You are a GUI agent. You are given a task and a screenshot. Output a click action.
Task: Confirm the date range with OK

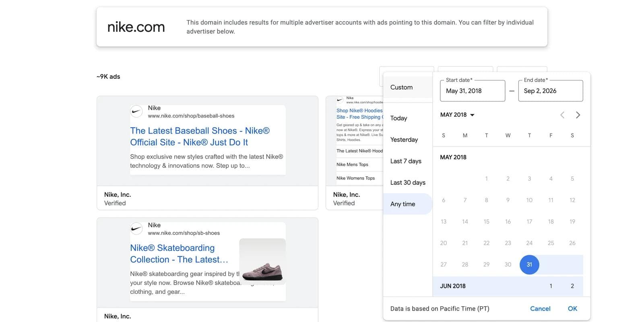[572, 309]
